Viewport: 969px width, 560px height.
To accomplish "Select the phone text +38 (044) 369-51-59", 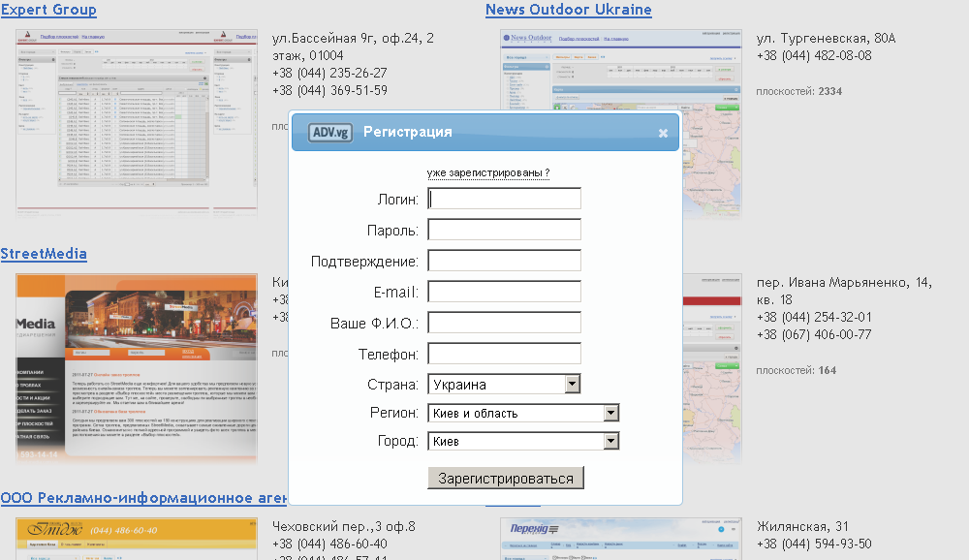I will pyautogui.click(x=330, y=90).
